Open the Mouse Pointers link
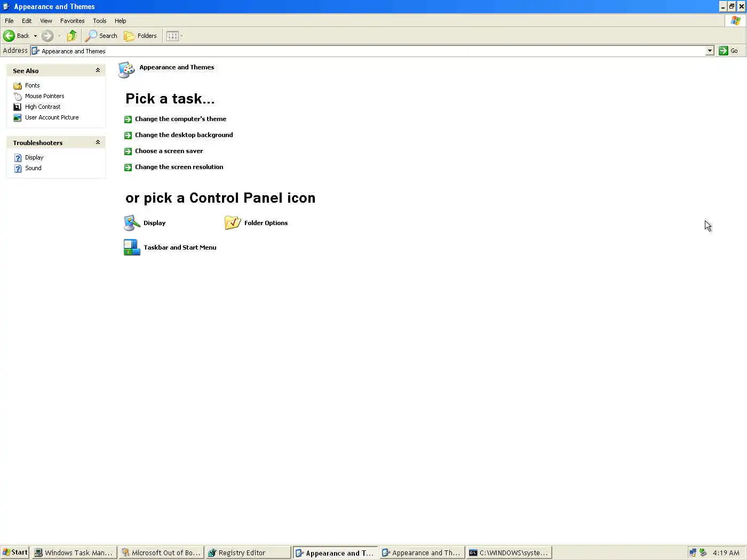The height and width of the screenshot is (560, 747). click(45, 96)
